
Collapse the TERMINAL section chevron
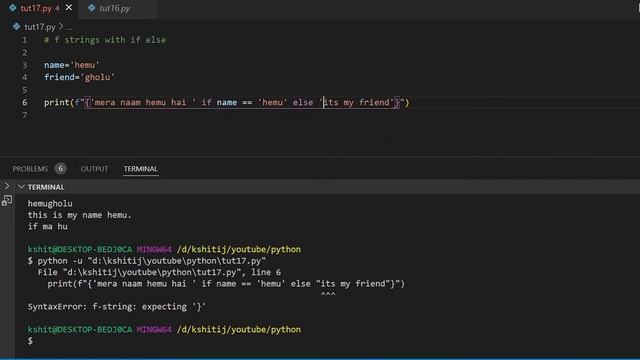point(21,187)
